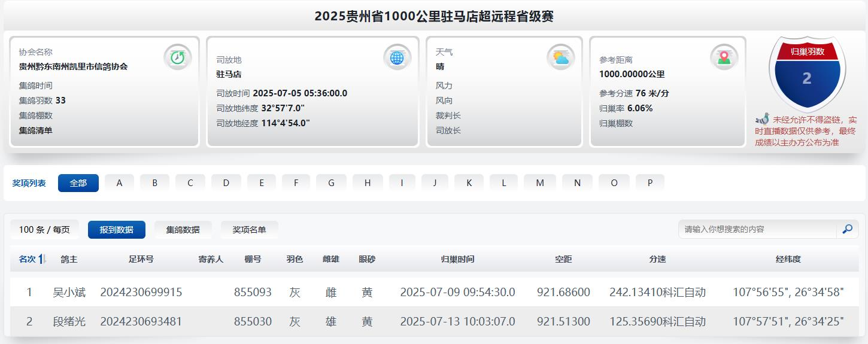Click the blue globe icon in release-location card
Viewport: 868px width, 344px height.
tap(397, 57)
